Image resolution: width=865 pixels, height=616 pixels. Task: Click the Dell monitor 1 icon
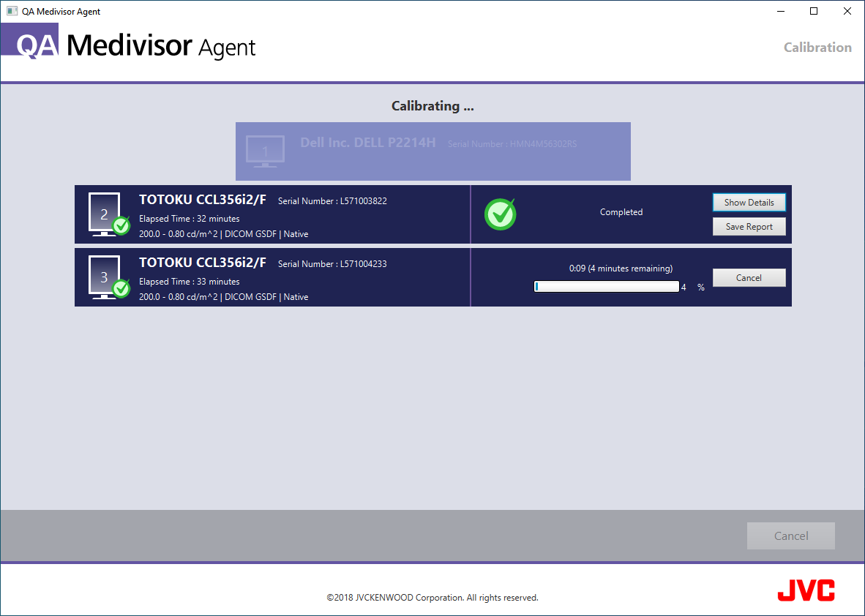tap(266, 151)
